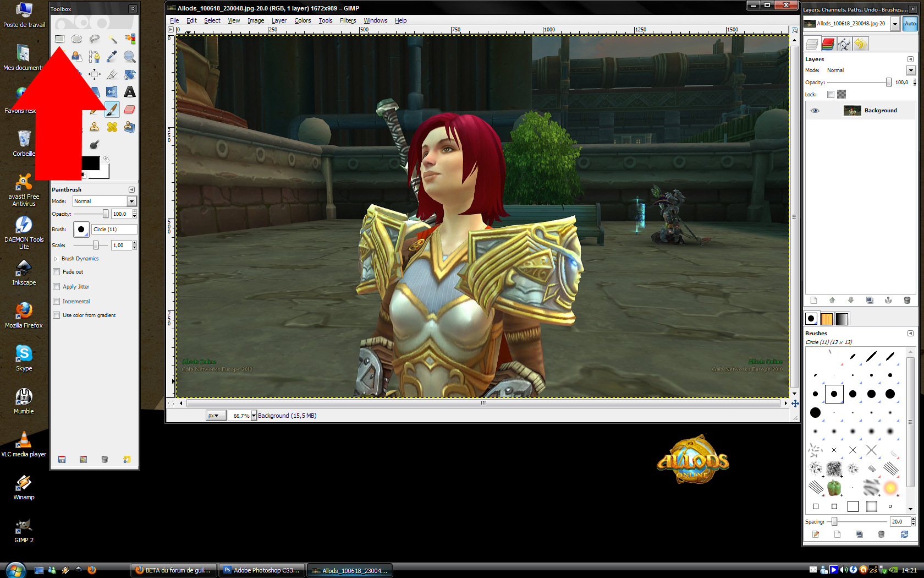Image resolution: width=924 pixels, height=578 pixels.
Task: Select the Color Picker eyedropper tool
Action: [x=112, y=57]
